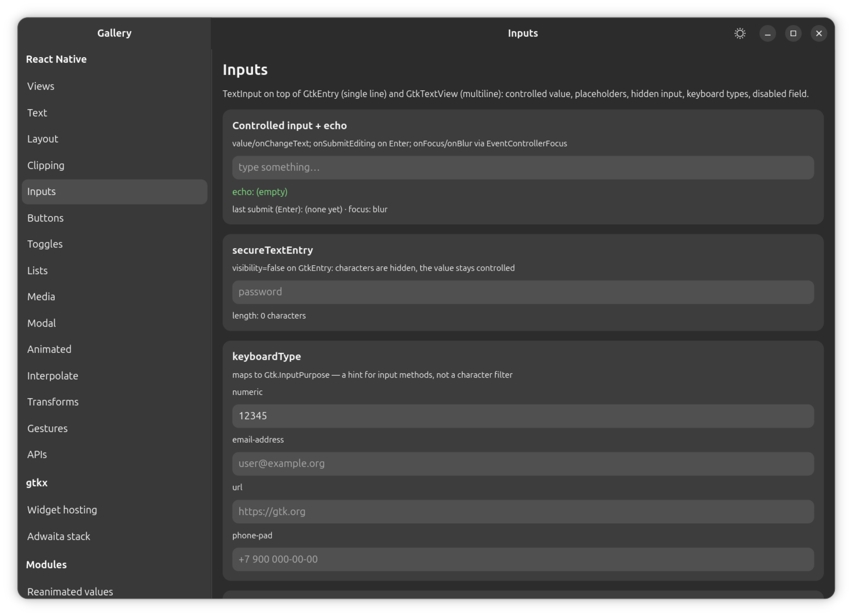Click the 'echo: (empty)' green text

point(259,192)
